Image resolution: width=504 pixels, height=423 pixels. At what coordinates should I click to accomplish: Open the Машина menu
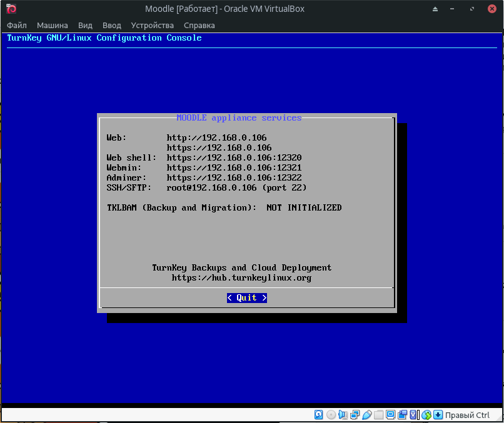53,26
